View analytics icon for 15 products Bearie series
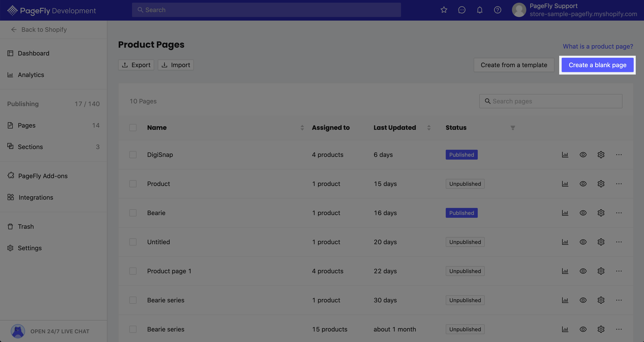Screen dimensions: 644x342 (565, 329)
